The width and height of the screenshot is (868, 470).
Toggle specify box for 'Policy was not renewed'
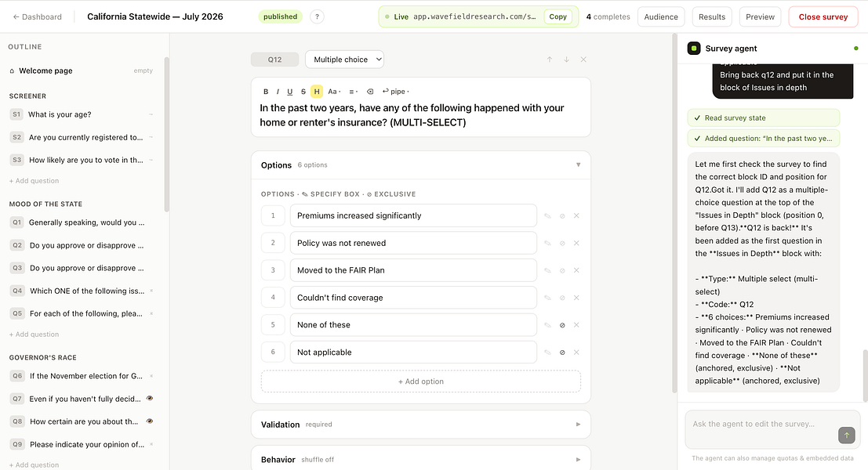[x=547, y=244]
